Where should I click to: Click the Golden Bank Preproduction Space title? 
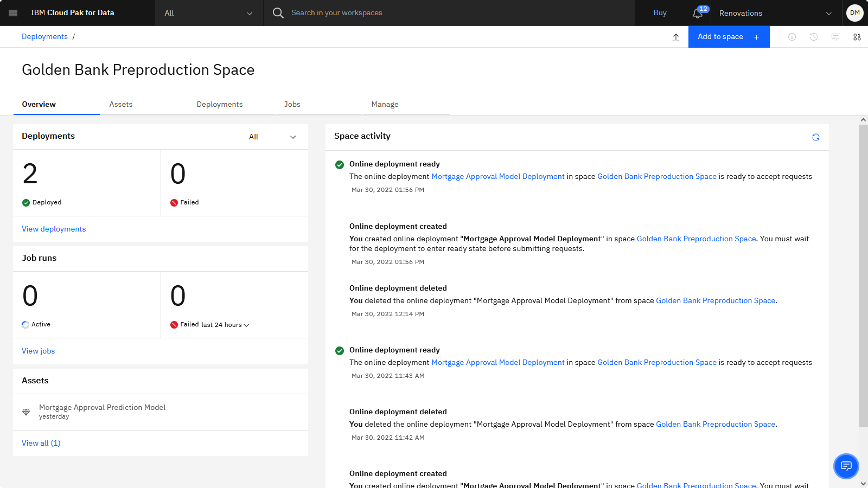pyautogui.click(x=138, y=70)
